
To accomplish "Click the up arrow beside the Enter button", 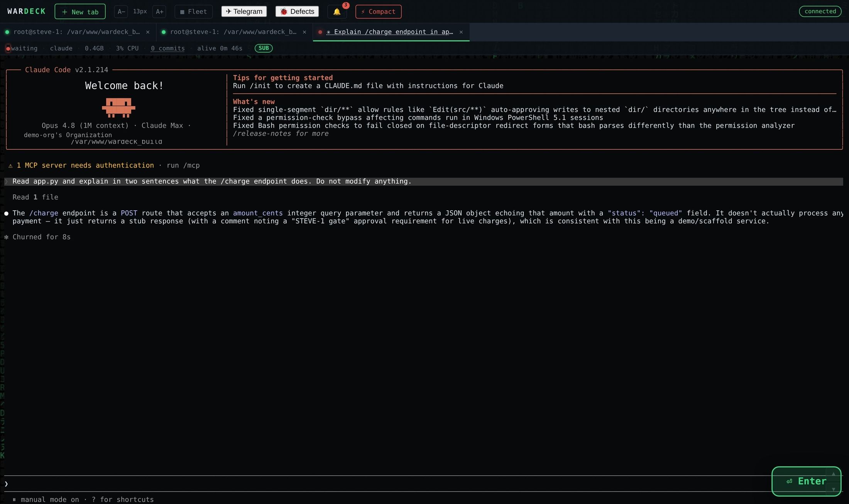I will click(x=833, y=474).
